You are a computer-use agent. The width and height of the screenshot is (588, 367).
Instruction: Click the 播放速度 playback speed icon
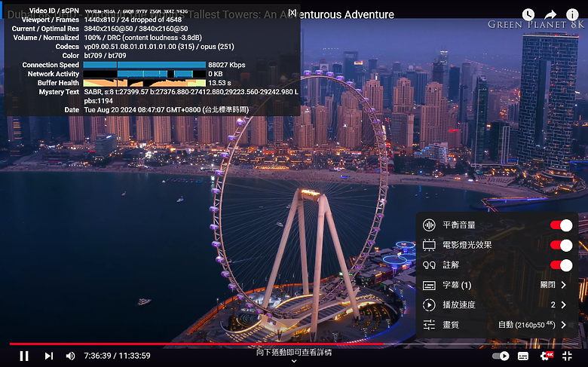point(429,304)
